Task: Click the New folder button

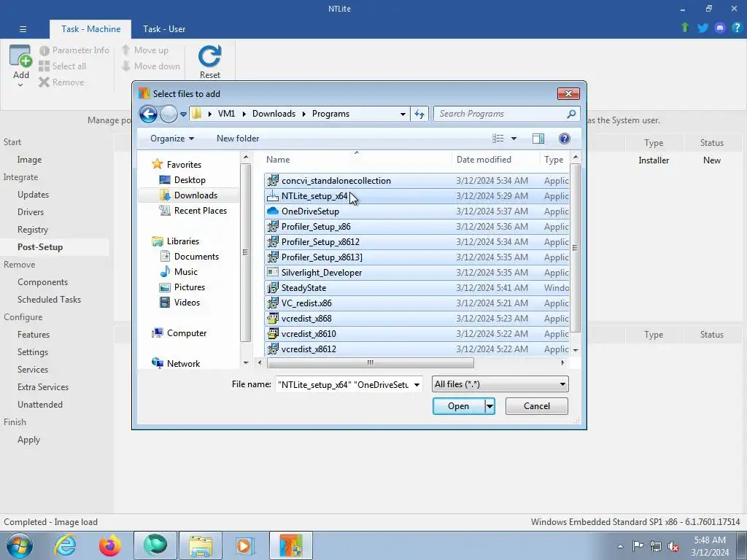Action: point(238,139)
